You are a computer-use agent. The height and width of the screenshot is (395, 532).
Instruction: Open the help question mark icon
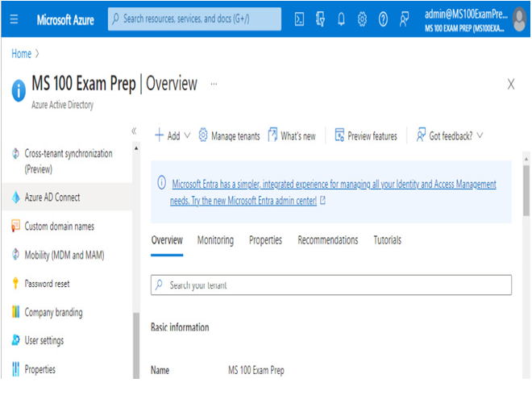pyautogui.click(x=383, y=19)
